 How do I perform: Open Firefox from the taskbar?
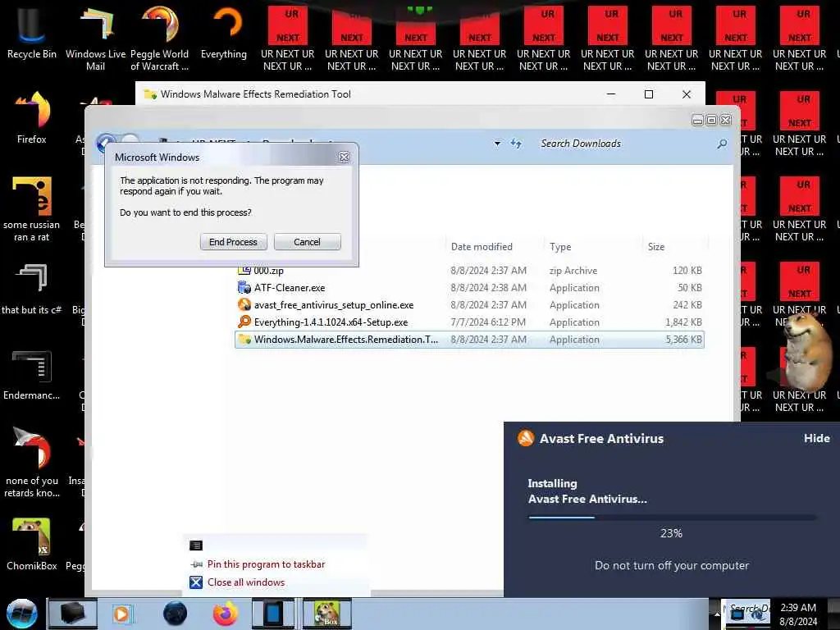tap(226, 614)
